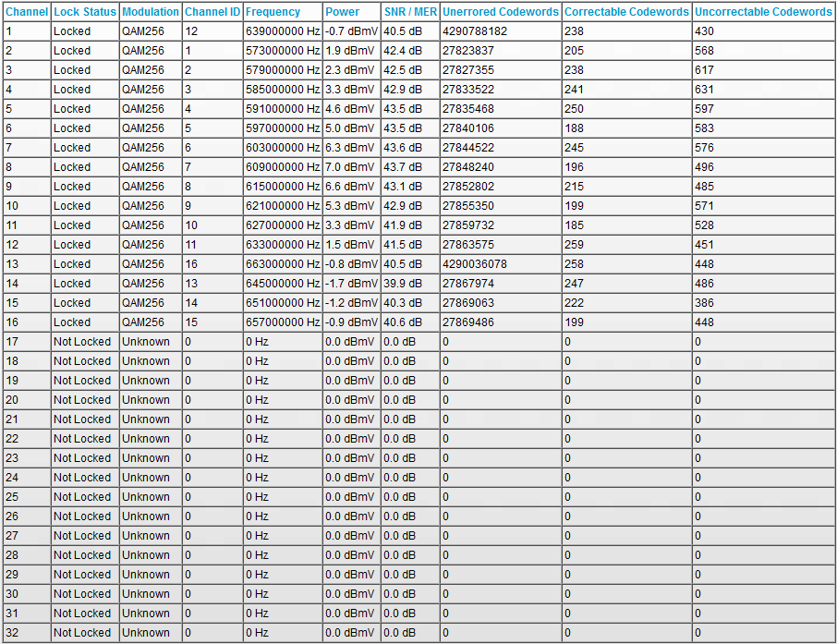
Task: Click the Unknown modulation cell for channel 32
Action: [x=146, y=633]
